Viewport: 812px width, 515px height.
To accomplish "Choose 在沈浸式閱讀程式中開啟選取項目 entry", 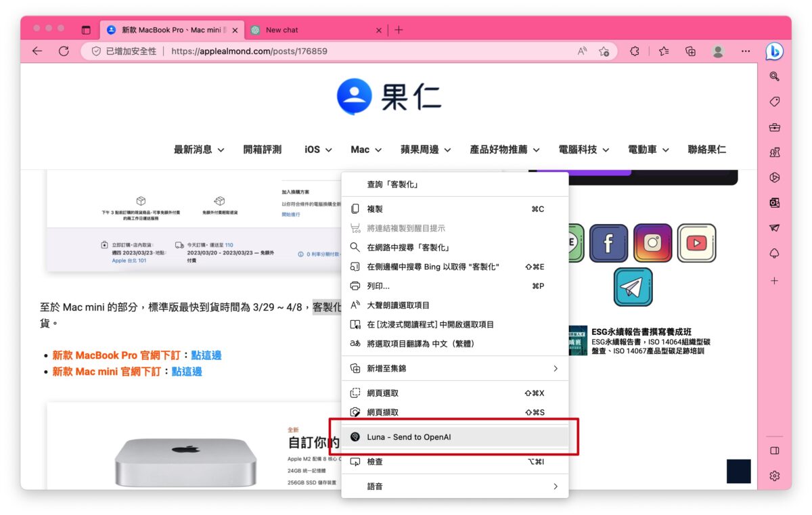I will coord(455,324).
